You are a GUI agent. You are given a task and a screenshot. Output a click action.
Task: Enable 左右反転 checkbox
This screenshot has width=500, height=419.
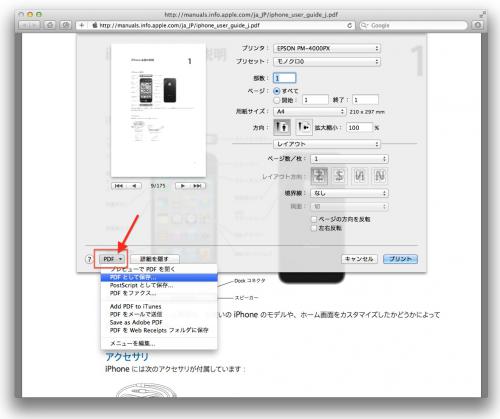tap(314, 228)
